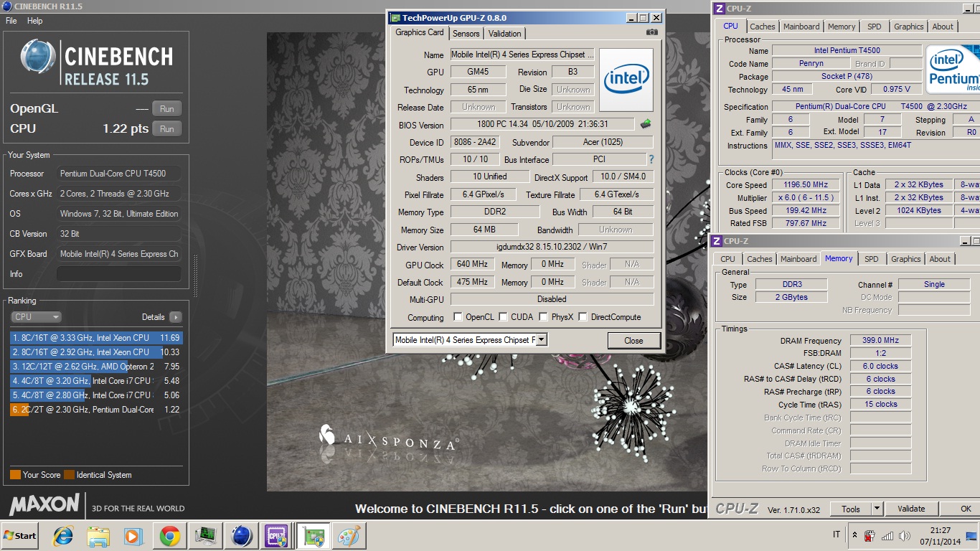The width and height of the screenshot is (980, 551).
Task: Expand the ranking Details arrow
Action: point(175,316)
